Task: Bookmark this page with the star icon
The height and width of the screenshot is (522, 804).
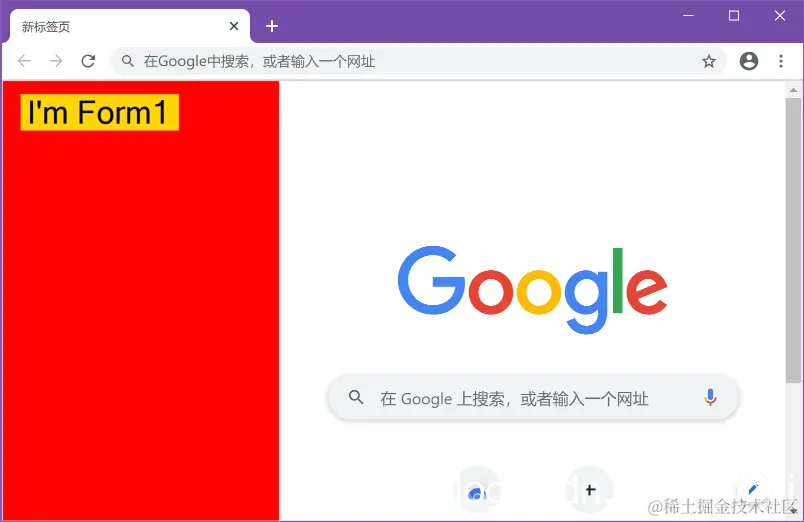Action: coord(709,62)
